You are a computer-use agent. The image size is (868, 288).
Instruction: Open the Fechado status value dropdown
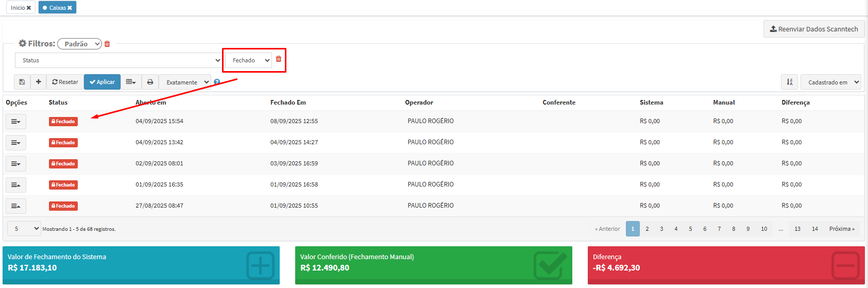[249, 60]
